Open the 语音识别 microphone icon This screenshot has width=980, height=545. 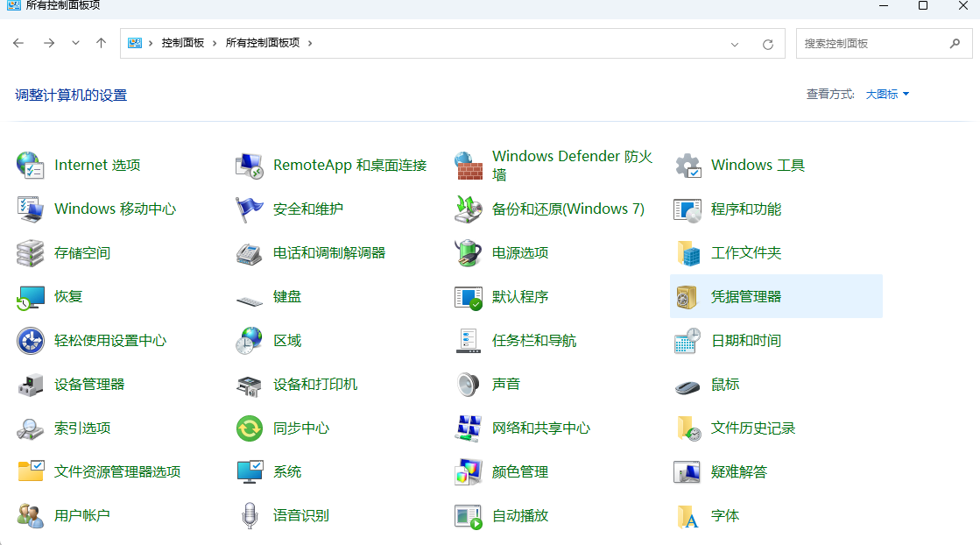[249, 515]
